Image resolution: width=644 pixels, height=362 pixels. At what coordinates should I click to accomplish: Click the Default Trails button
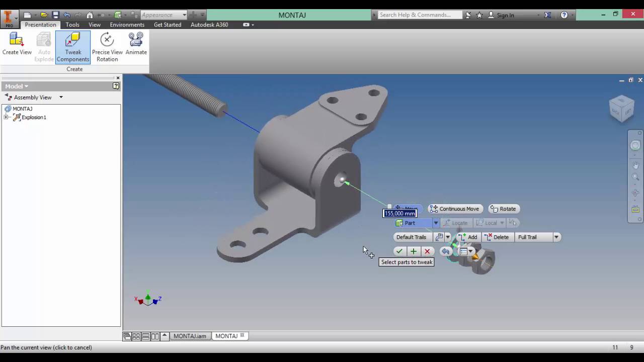pyautogui.click(x=411, y=237)
